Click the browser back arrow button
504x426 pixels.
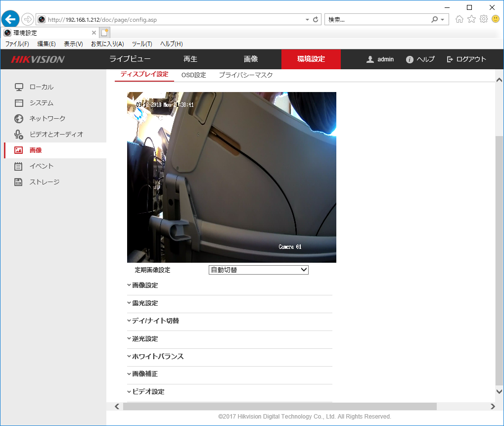click(10, 19)
